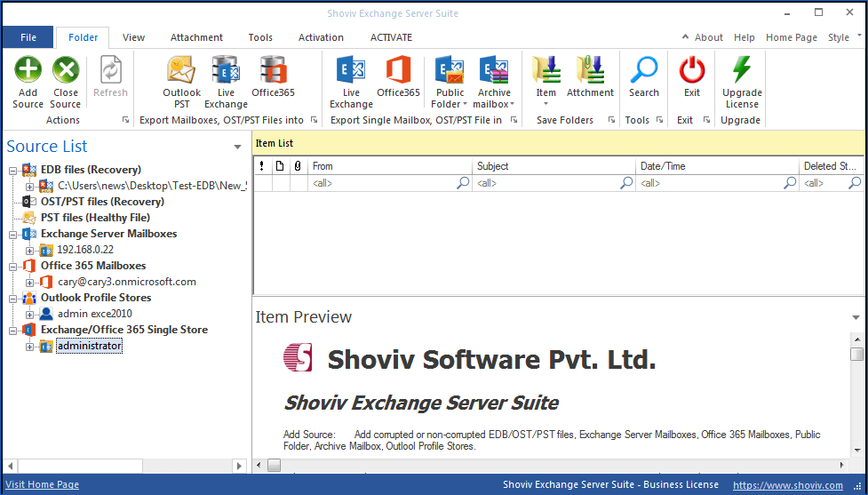Collapse the EDB files (Recovery) node
Viewport: 868px width, 495px height.
point(12,170)
